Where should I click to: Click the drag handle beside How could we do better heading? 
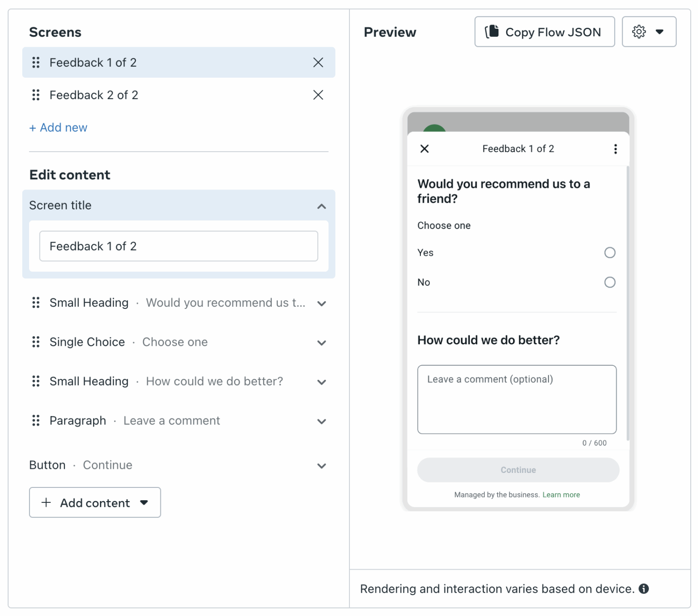click(x=36, y=382)
